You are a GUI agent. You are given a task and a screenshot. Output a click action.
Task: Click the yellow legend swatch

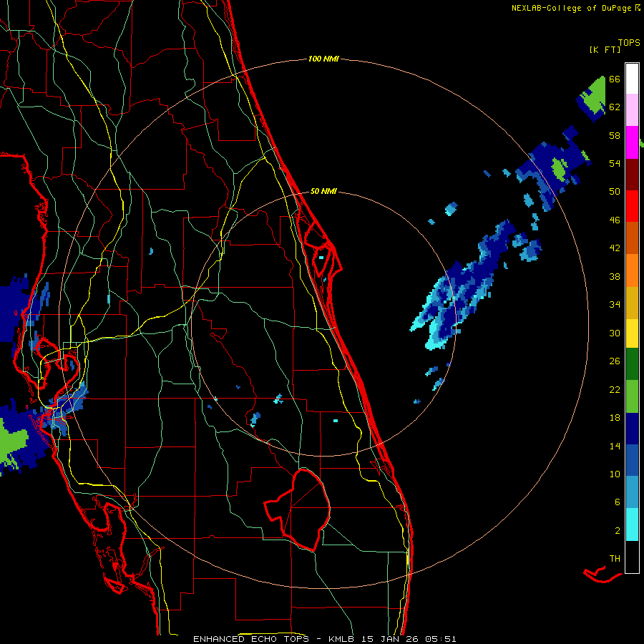point(632,333)
